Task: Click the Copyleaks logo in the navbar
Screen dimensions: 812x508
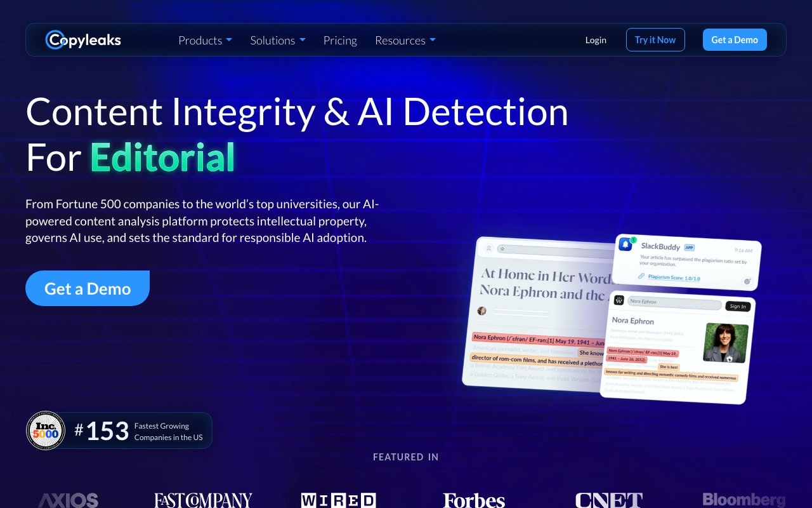Action: click(83, 40)
